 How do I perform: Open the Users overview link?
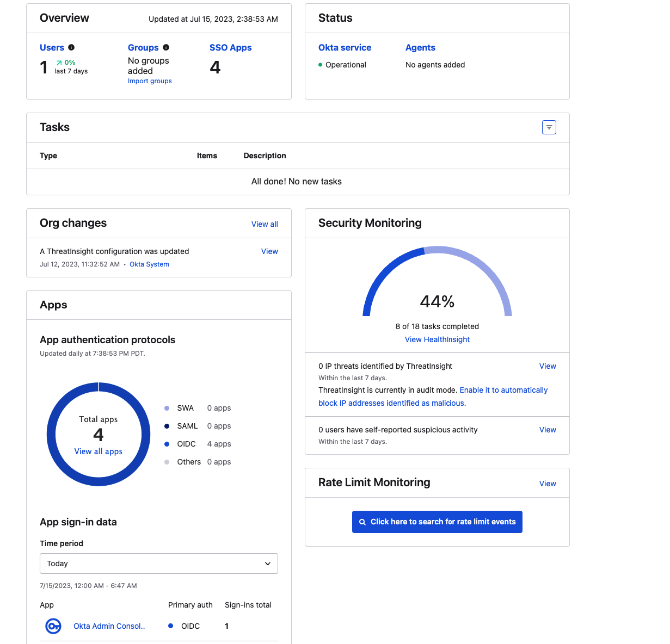click(x=52, y=47)
